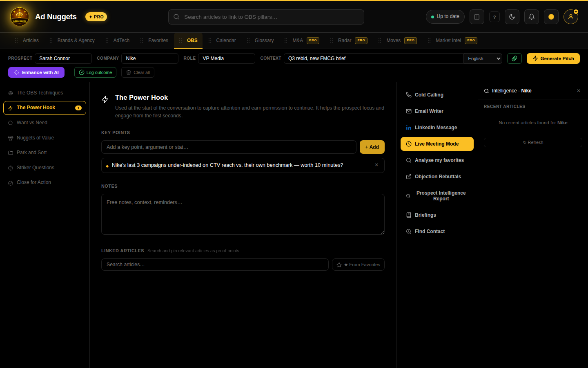Click the Context field with Q3 rebid
The height and width of the screenshot is (368, 588).
(374, 58)
